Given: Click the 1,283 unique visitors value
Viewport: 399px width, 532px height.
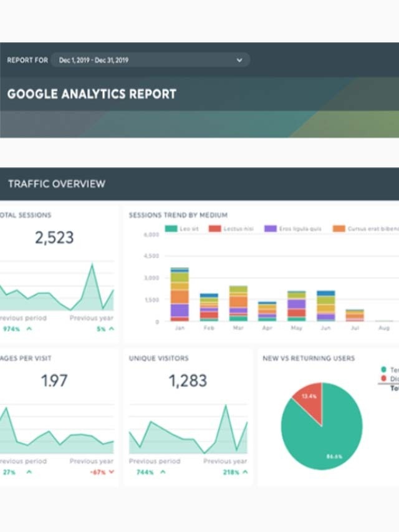Looking at the screenshot, I should coord(188,380).
